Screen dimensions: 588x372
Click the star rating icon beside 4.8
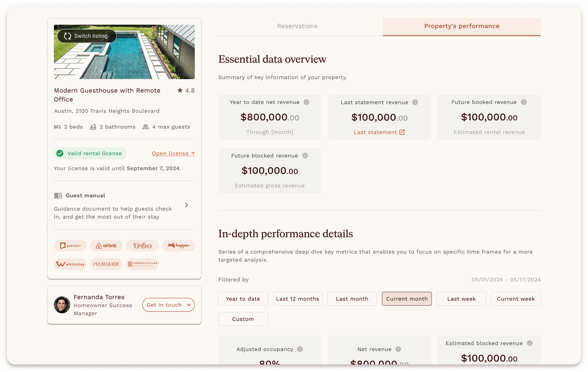[180, 90]
